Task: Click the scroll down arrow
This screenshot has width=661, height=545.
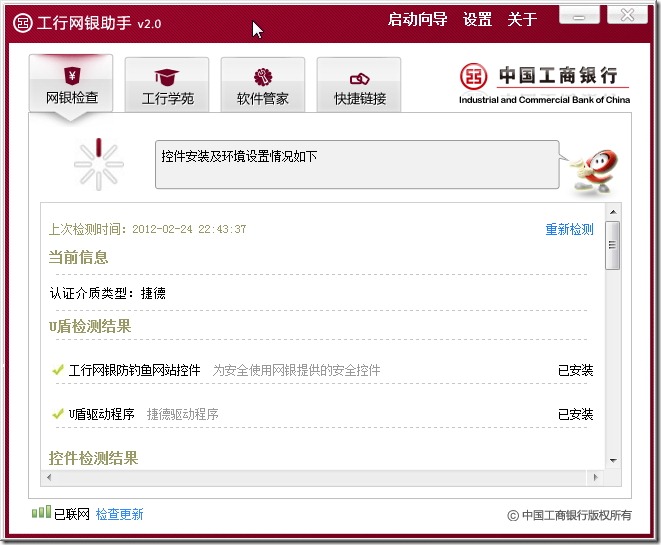Action: 613,461
